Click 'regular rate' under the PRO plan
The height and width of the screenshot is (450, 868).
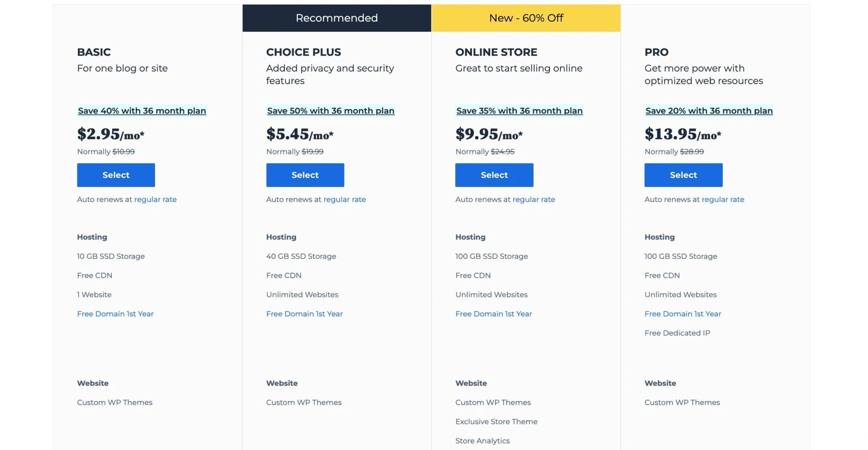(722, 199)
